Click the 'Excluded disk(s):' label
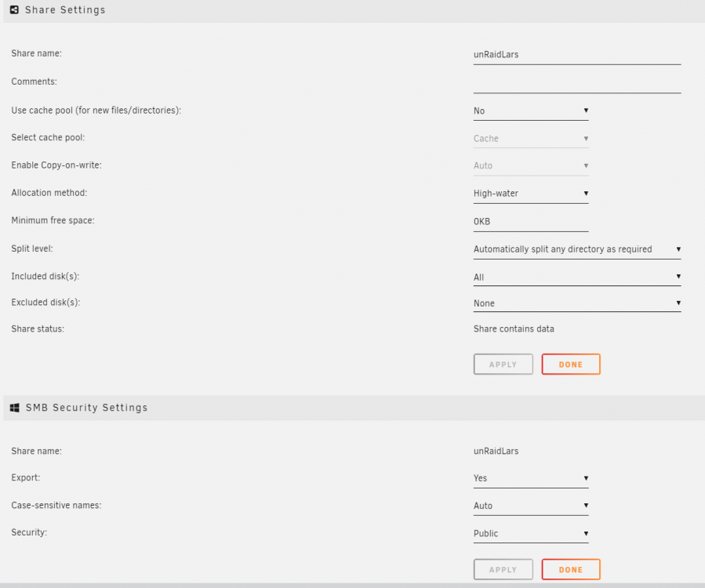 coord(45,303)
